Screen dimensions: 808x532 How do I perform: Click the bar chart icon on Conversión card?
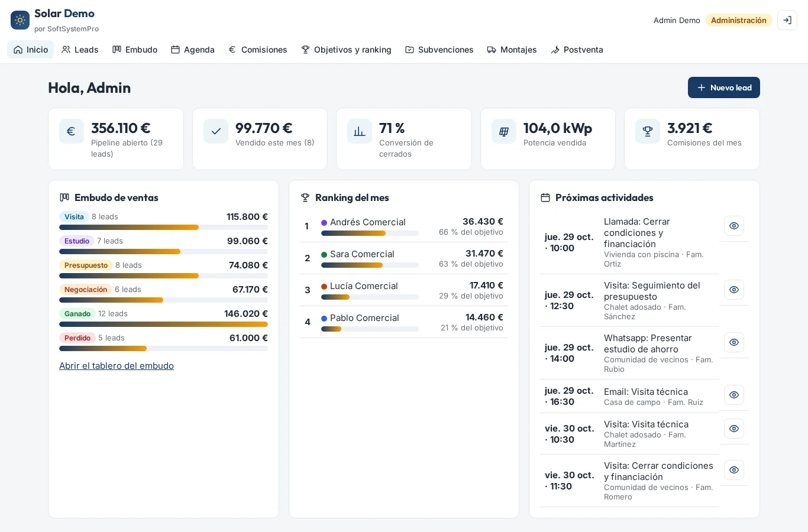coord(360,131)
